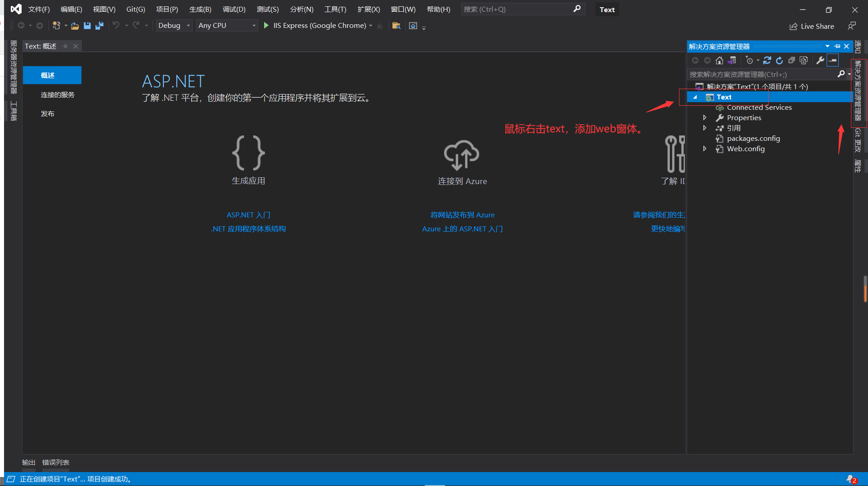Open the New Project dropdown arrow

[66, 26]
